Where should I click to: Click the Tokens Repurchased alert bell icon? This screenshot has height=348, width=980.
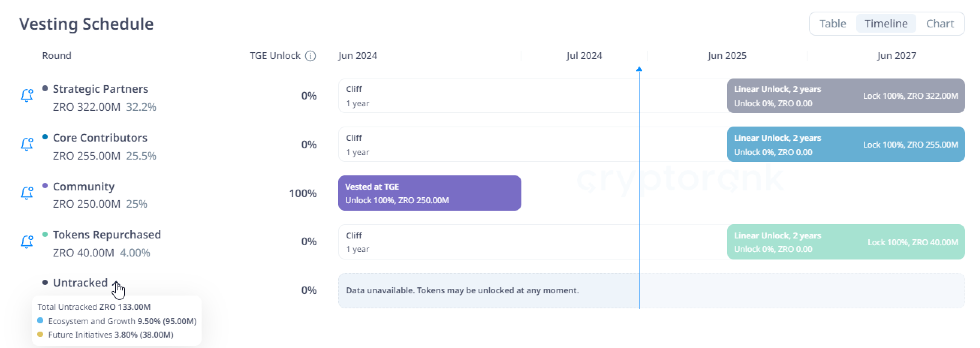click(x=27, y=241)
